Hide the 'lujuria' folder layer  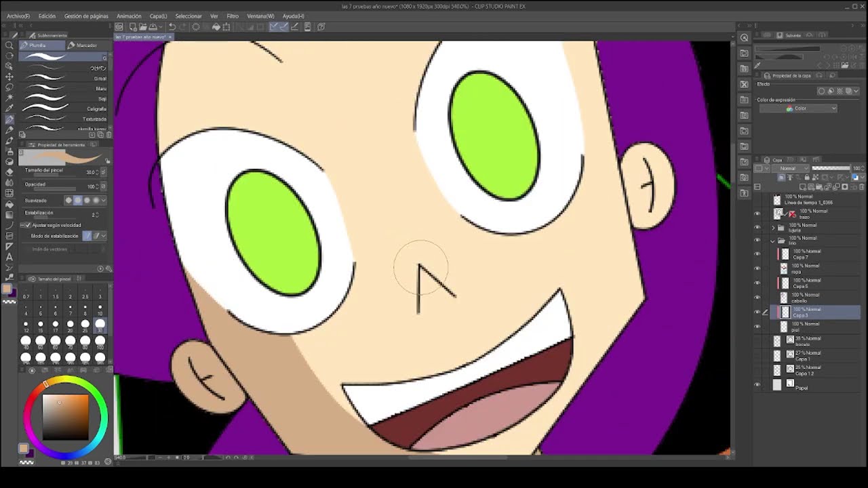tap(757, 228)
